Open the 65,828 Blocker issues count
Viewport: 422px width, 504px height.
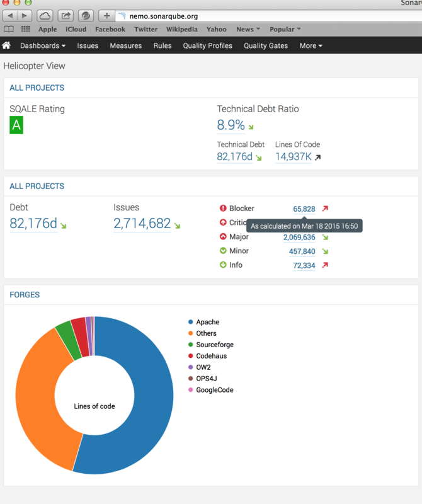pyautogui.click(x=304, y=209)
